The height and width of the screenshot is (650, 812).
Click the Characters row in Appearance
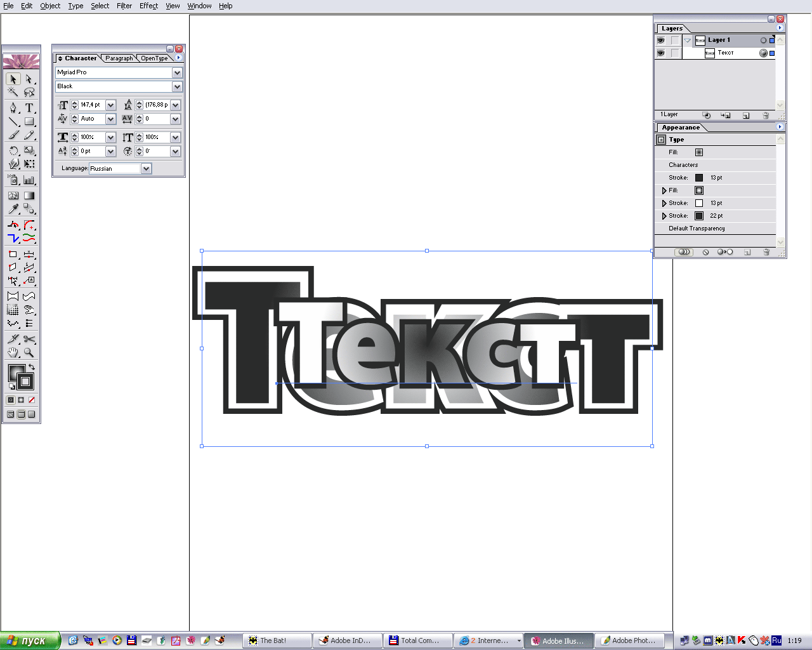(x=716, y=165)
